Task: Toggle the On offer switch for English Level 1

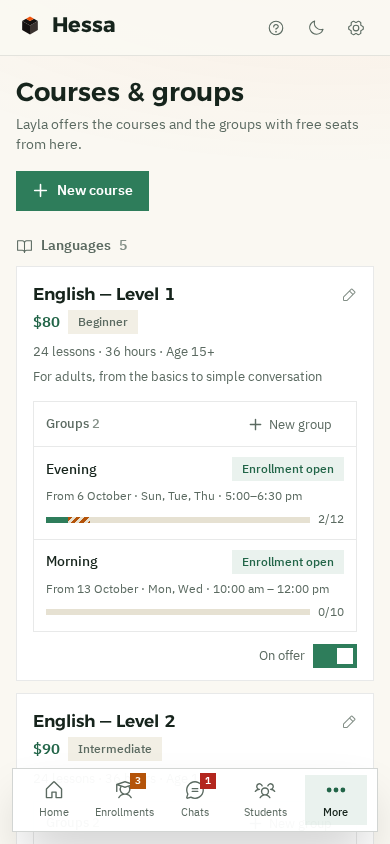Action: 335,656
